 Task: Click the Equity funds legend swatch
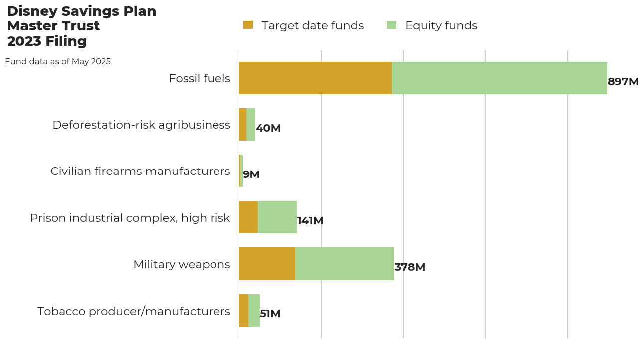[392, 25]
